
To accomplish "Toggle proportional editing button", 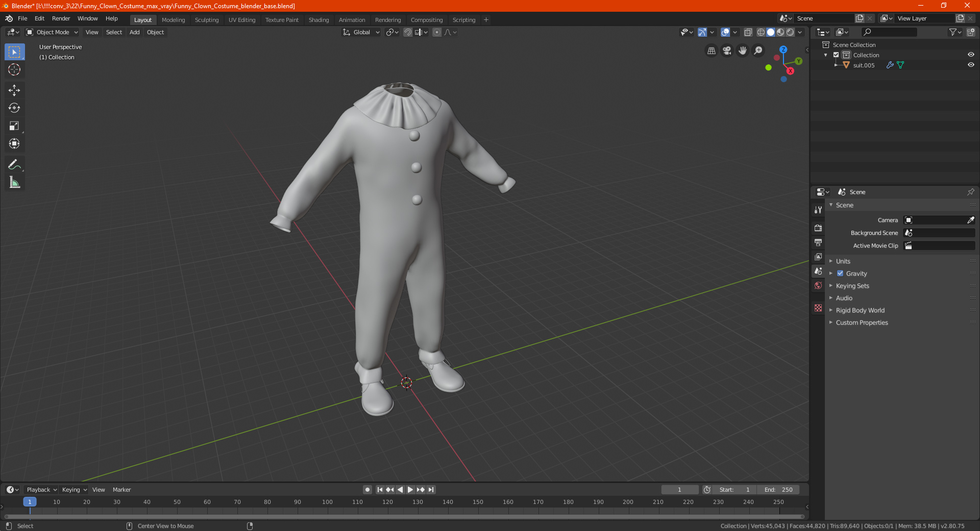I will pos(437,32).
